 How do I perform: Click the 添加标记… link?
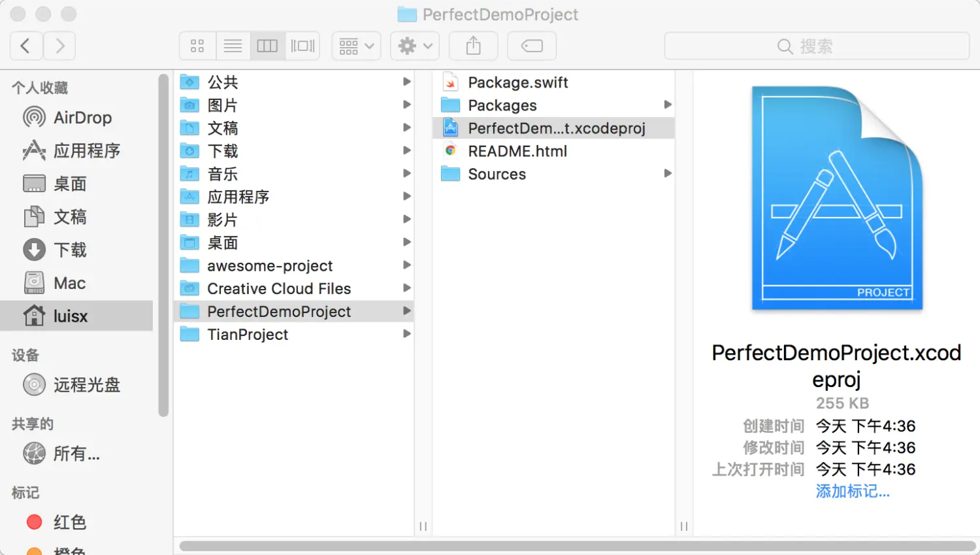click(x=853, y=491)
